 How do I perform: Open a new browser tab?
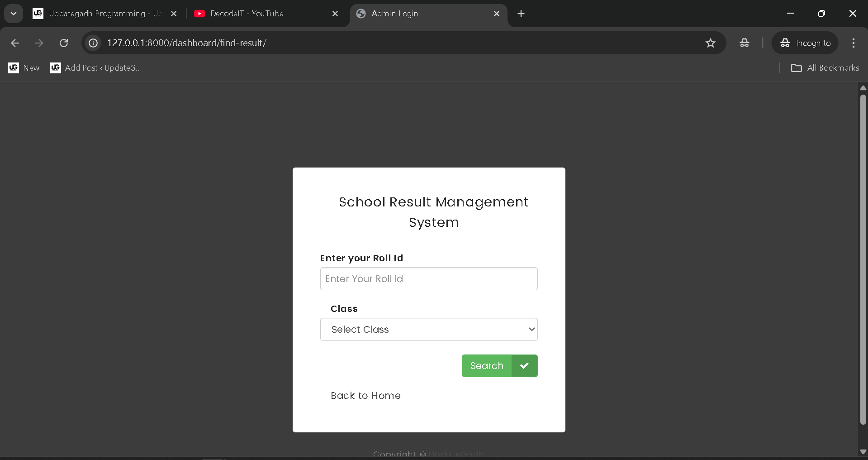521,14
